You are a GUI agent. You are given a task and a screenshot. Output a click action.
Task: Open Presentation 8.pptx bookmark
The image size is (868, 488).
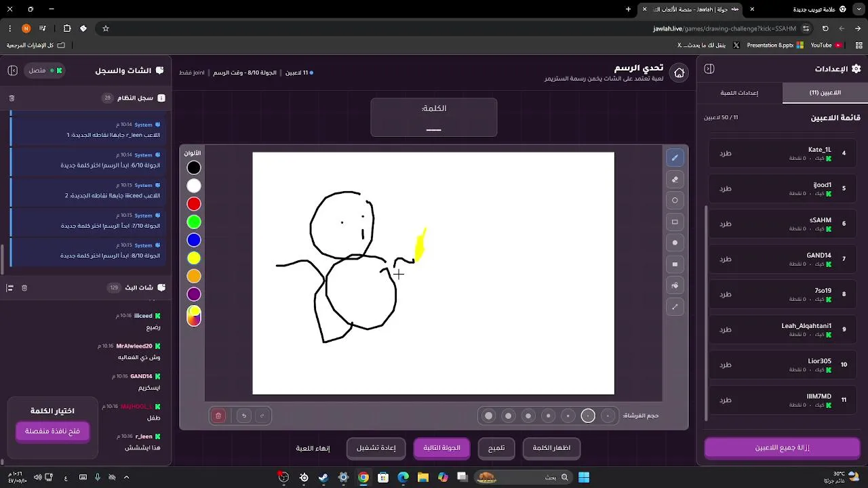775,45
